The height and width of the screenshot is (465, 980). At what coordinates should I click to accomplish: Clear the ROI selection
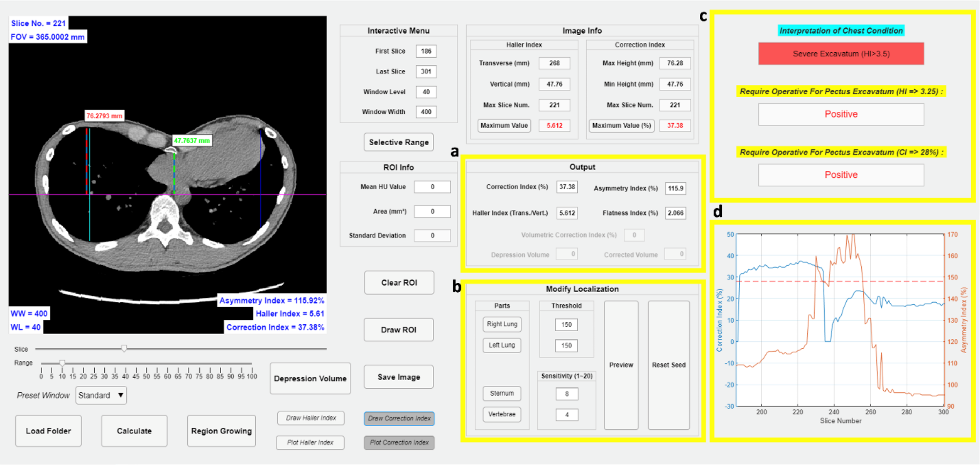399,283
